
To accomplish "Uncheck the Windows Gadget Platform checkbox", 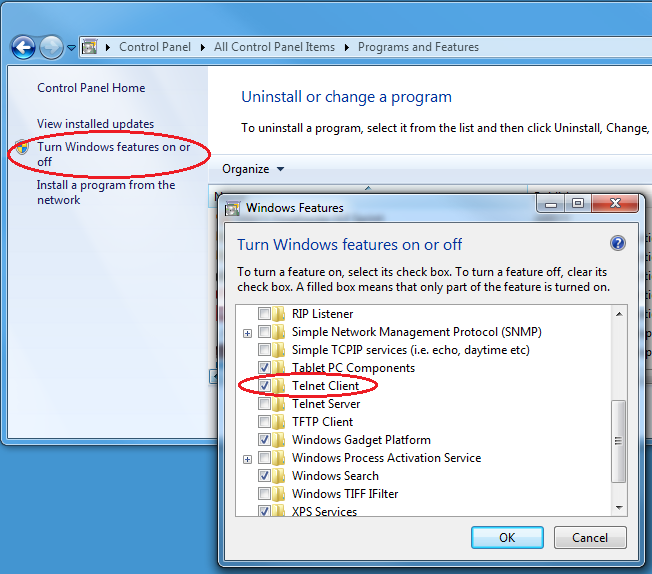I will point(264,439).
